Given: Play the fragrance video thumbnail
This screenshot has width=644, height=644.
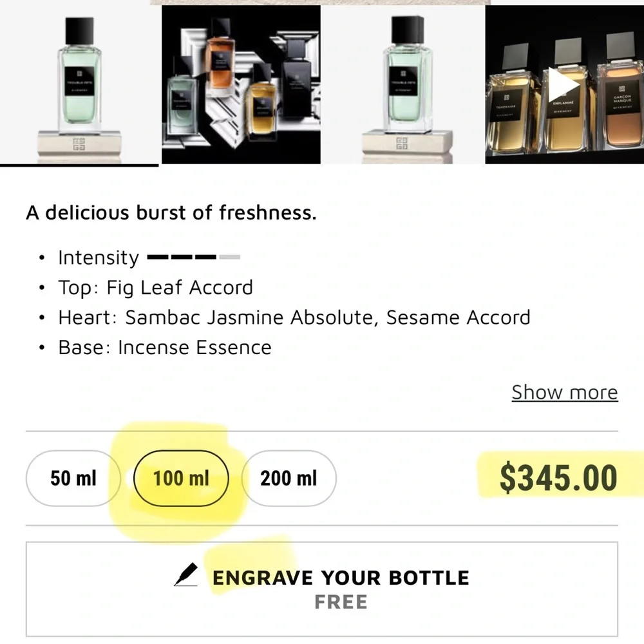Looking at the screenshot, I should click(563, 85).
